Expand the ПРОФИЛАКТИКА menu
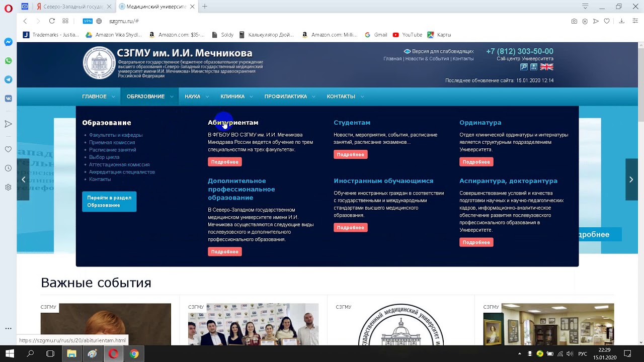This screenshot has height=362, width=644. click(x=290, y=96)
